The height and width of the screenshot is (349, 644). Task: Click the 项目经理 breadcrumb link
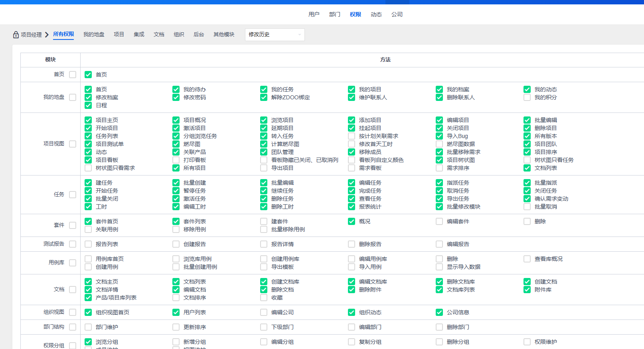31,35
